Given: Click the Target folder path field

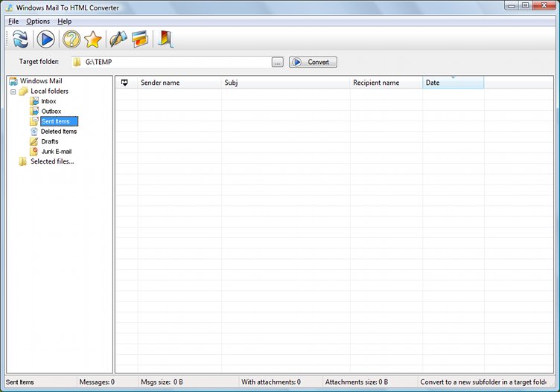Looking at the screenshot, I should coord(171,62).
